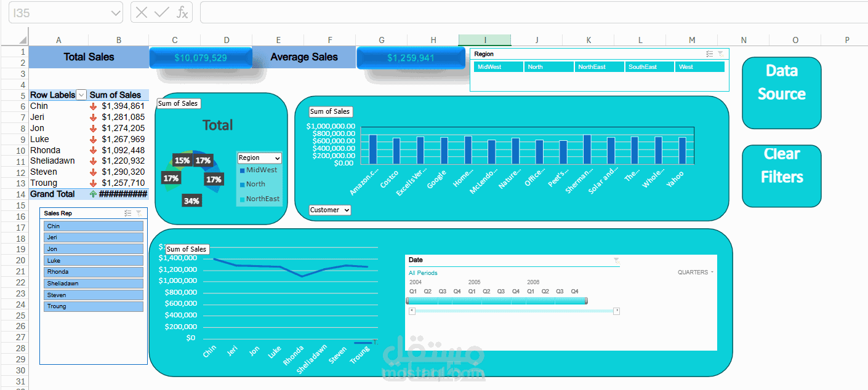Image resolution: width=868 pixels, height=390 pixels.
Task: Select North in the Region slicer
Action: (x=549, y=67)
